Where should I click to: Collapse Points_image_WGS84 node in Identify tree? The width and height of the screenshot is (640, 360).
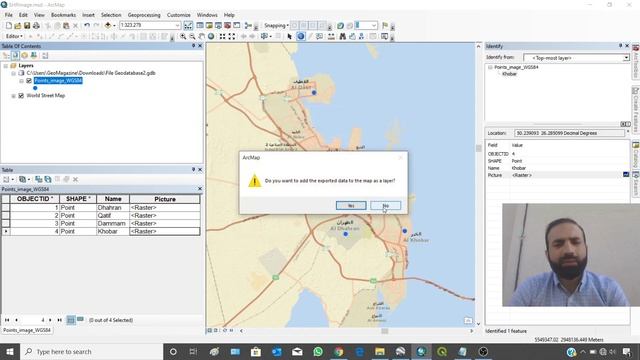coord(490,67)
